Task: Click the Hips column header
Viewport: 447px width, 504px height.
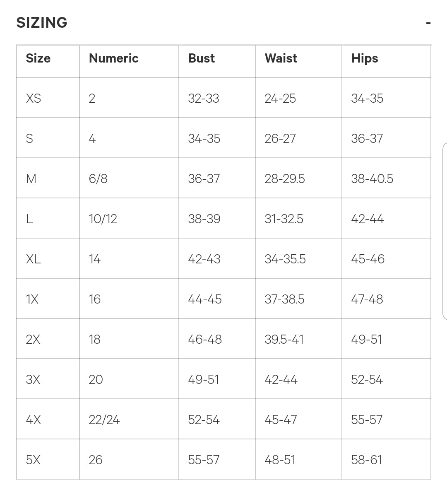Action: tap(365, 59)
